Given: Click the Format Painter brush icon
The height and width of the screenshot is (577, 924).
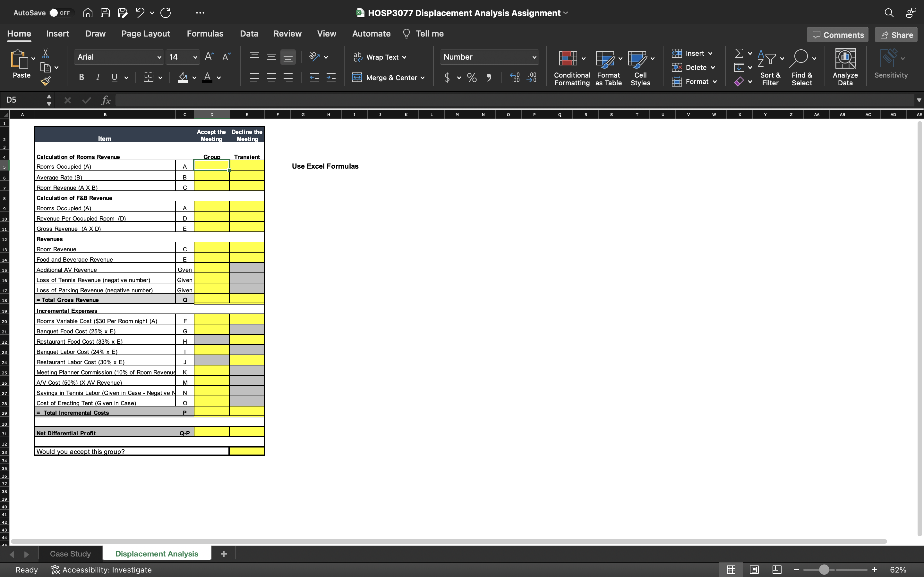Looking at the screenshot, I should tap(46, 80).
